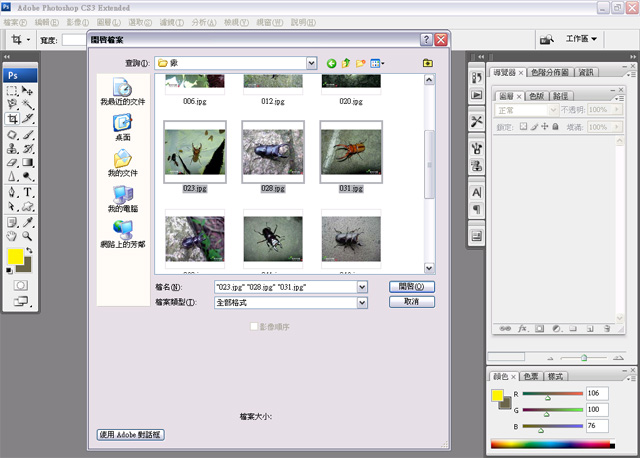Click the green Back arrow in dialog
This screenshot has width=640, height=458.
point(331,63)
